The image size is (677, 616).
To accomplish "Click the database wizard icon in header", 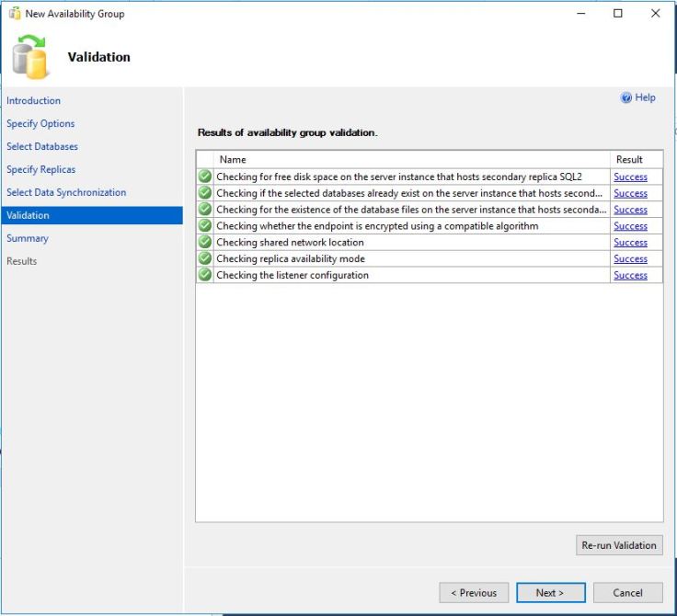I will (32, 57).
